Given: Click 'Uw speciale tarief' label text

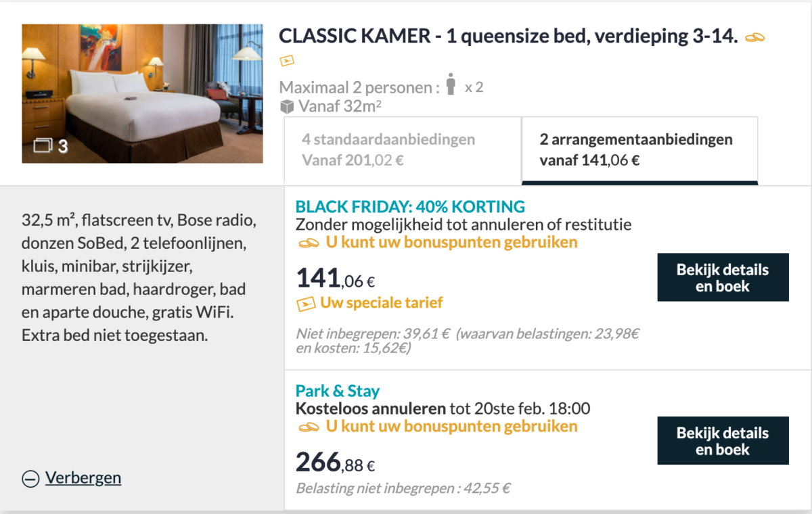Looking at the screenshot, I should (382, 303).
